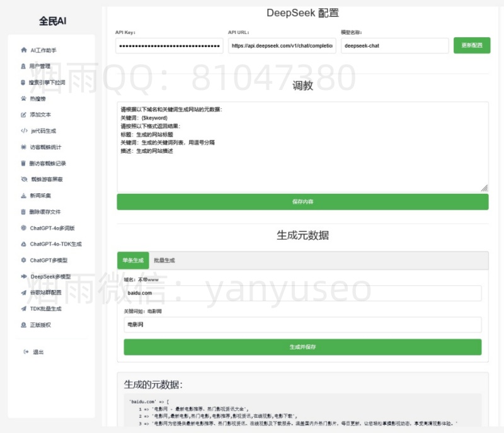Click the trash icon beside 删访客蜘蛛记录
The height and width of the screenshot is (433, 504).
23,163
